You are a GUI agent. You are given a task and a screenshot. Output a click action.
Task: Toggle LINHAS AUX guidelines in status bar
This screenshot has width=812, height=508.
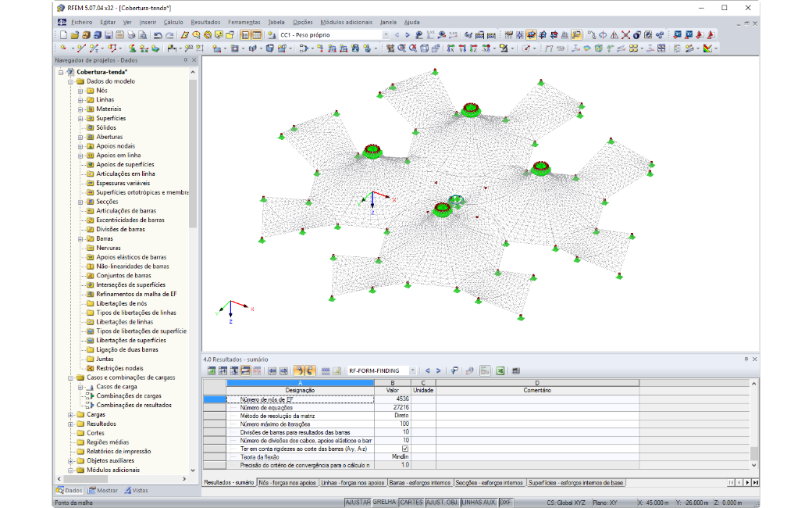(479, 503)
